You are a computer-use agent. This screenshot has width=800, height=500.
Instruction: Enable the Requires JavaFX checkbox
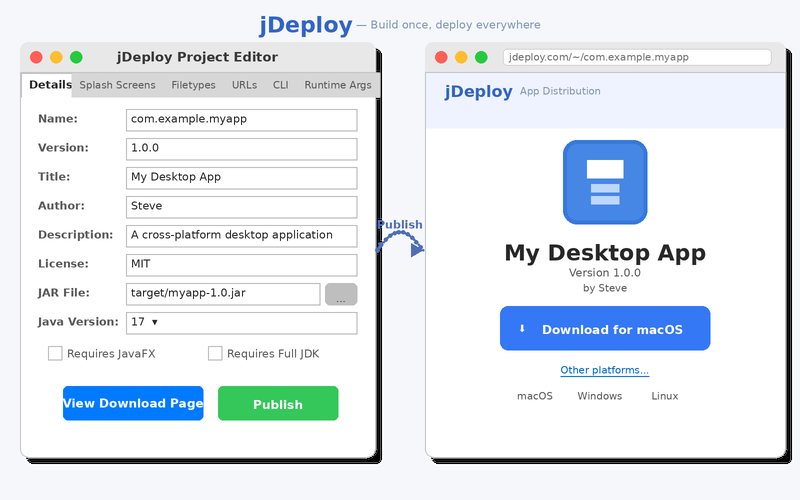click(55, 353)
